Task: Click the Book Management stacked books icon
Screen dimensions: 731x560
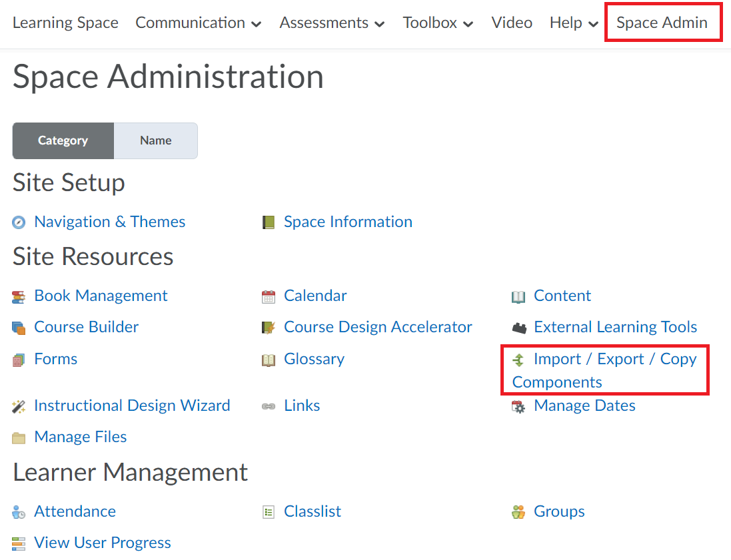Action: [x=19, y=297]
